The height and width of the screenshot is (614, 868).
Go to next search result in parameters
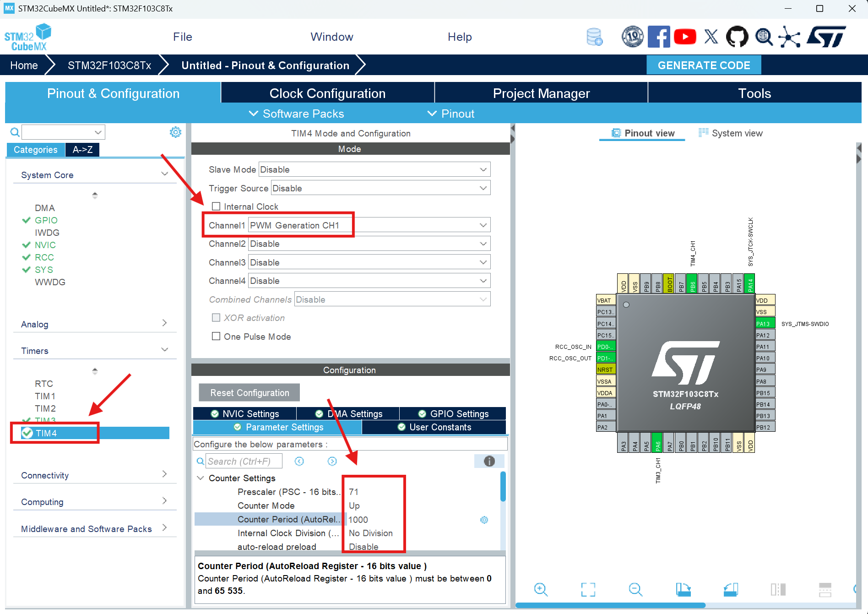(332, 461)
